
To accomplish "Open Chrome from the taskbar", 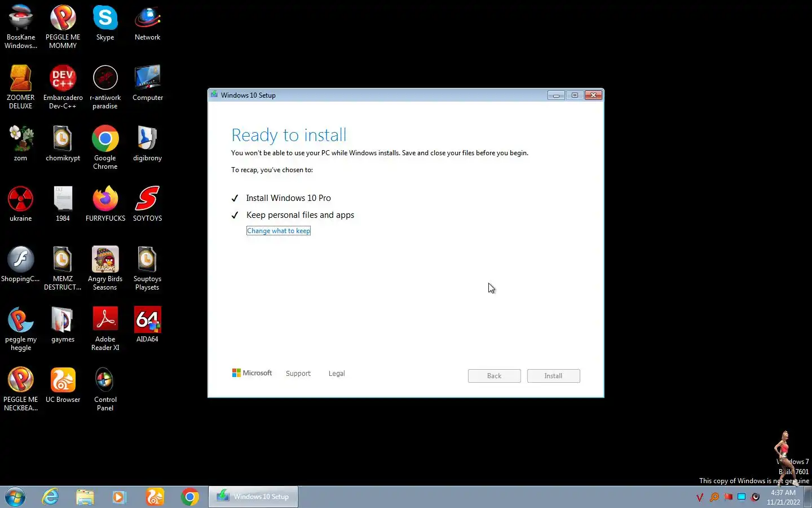I will (x=190, y=497).
